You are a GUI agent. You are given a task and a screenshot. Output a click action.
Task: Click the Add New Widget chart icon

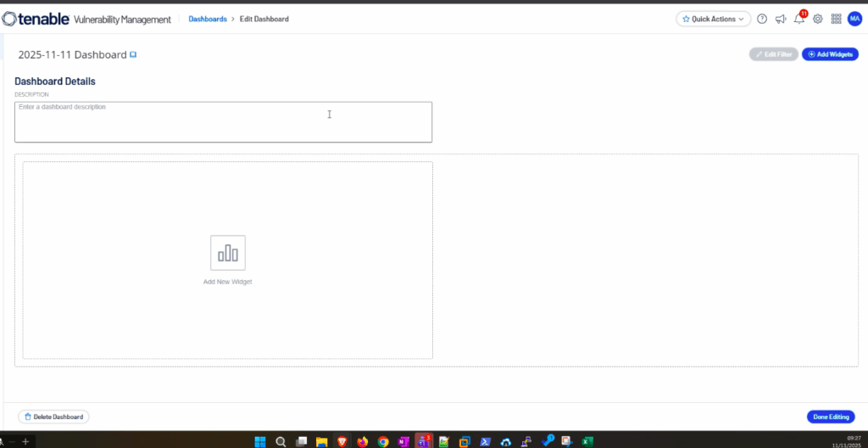pyautogui.click(x=228, y=253)
